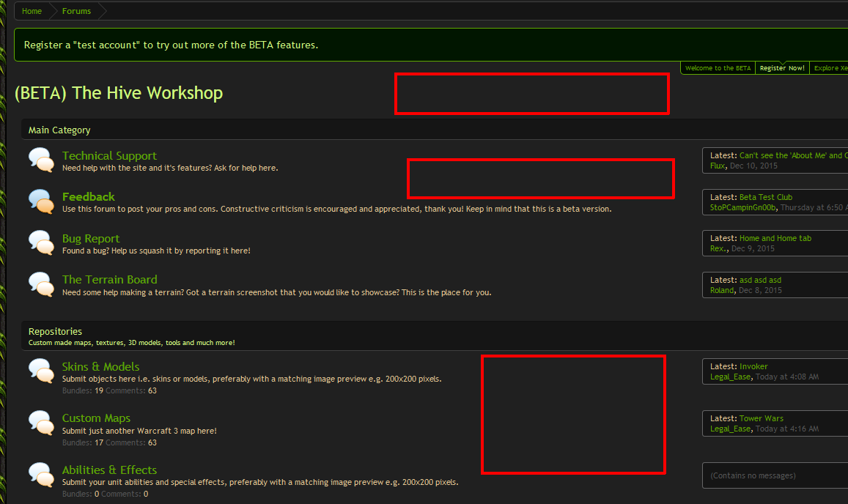Open the Main Category heading
The height and width of the screenshot is (504, 848).
pos(59,130)
